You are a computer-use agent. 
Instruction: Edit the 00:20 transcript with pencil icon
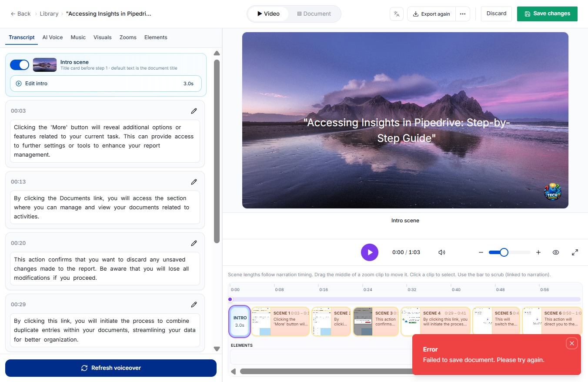tap(194, 243)
